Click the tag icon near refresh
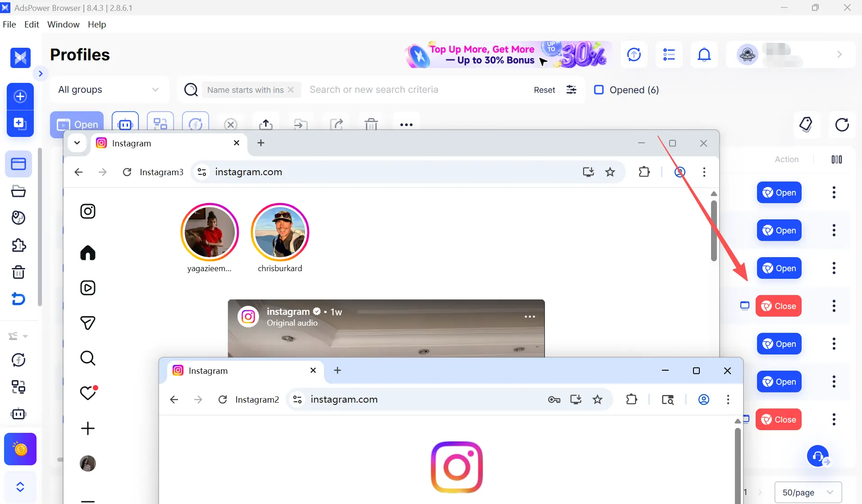 [x=806, y=124]
